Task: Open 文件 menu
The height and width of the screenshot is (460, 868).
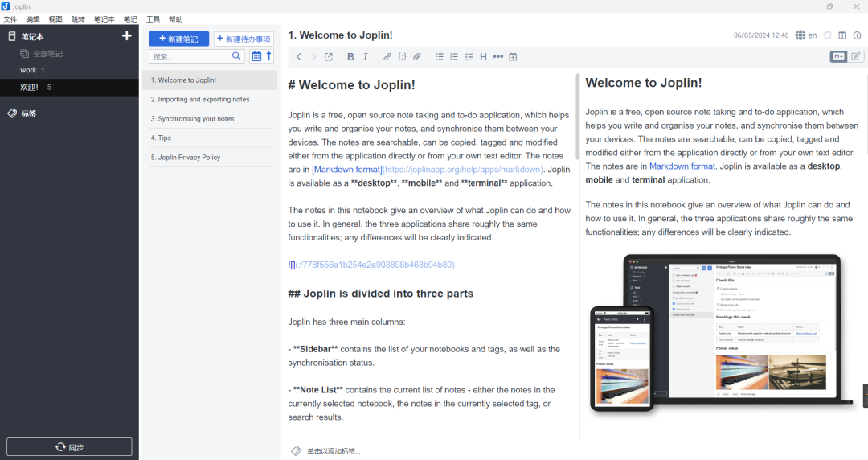Action: (x=10, y=18)
